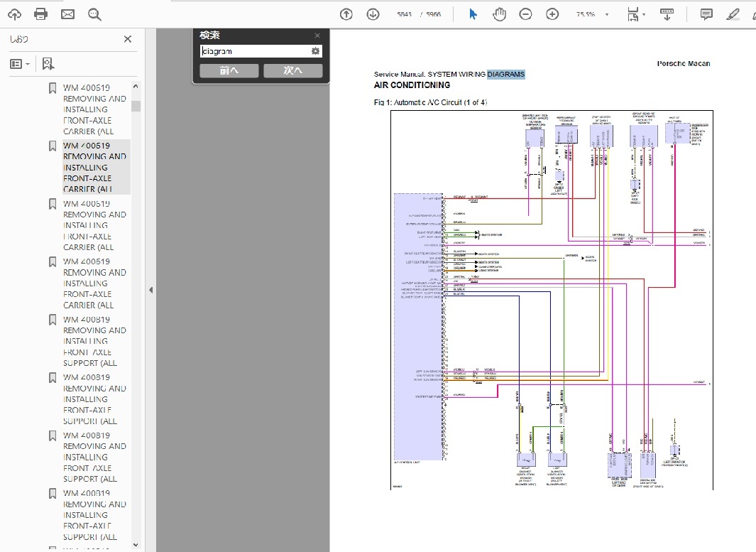The image size is (756, 552).
Task: Click the search text field
Action: point(256,51)
